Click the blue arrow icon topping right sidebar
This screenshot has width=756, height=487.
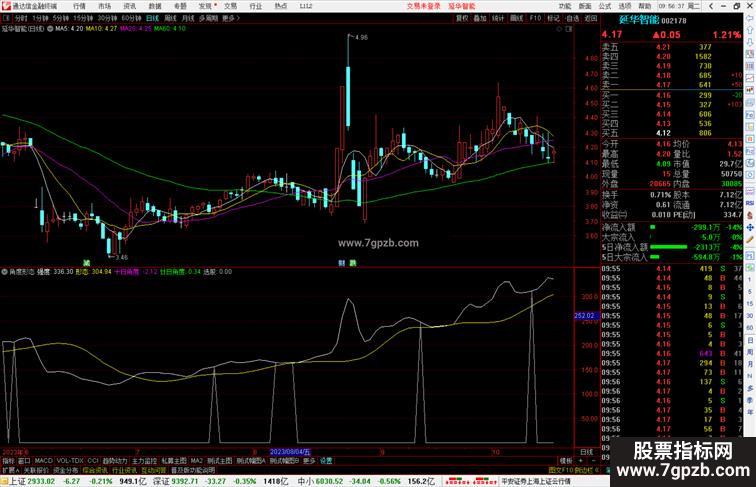[750, 18]
